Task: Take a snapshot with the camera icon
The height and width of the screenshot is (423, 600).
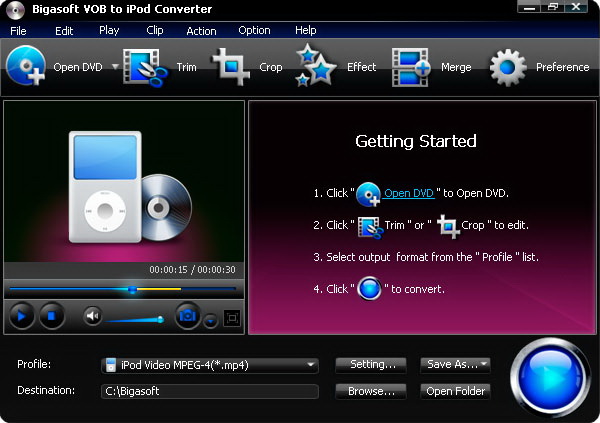Action: [x=188, y=316]
